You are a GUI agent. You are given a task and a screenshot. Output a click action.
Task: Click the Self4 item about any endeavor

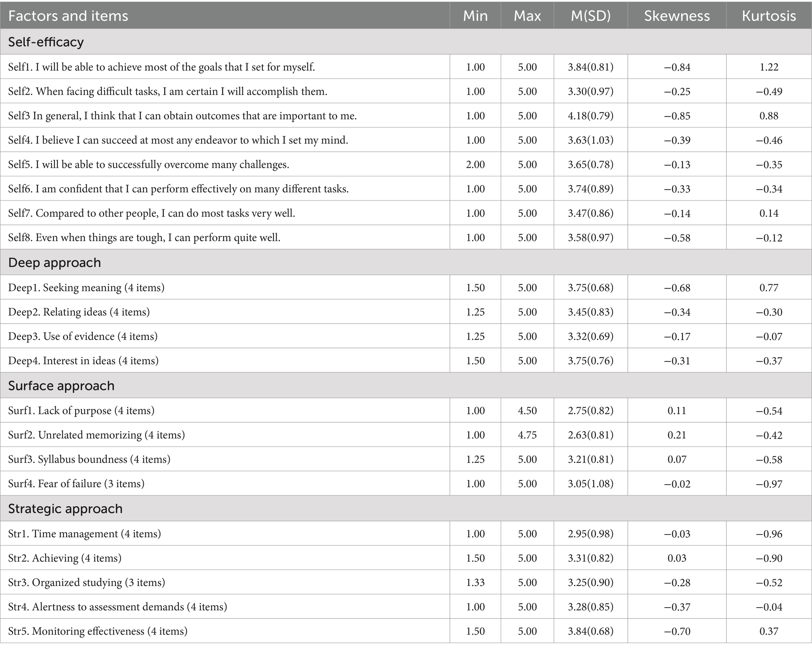tap(178, 140)
